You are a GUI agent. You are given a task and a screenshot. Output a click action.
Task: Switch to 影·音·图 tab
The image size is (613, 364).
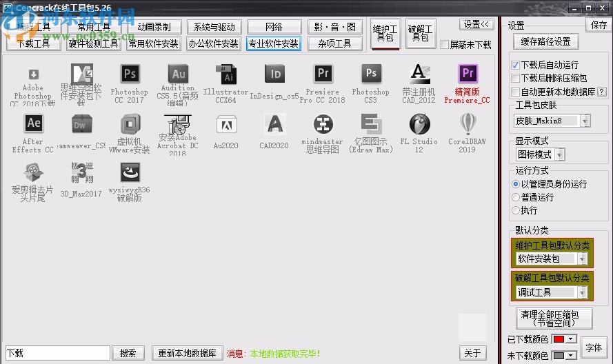pos(335,27)
